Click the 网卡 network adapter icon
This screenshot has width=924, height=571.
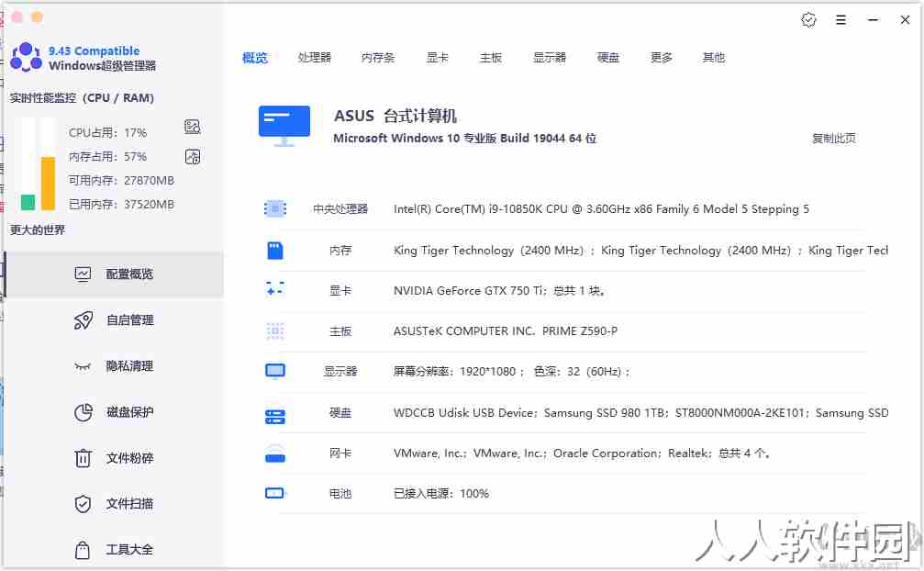[275, 453]
